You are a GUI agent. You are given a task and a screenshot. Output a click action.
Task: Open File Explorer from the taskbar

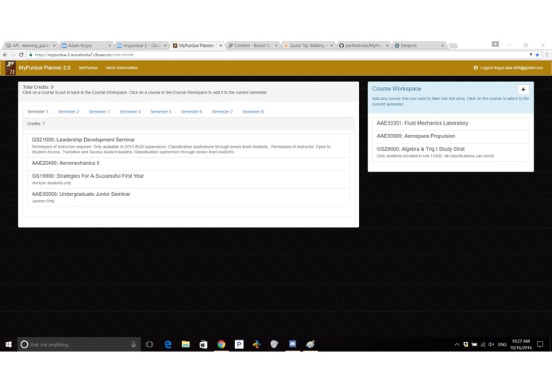click(186, 344)
